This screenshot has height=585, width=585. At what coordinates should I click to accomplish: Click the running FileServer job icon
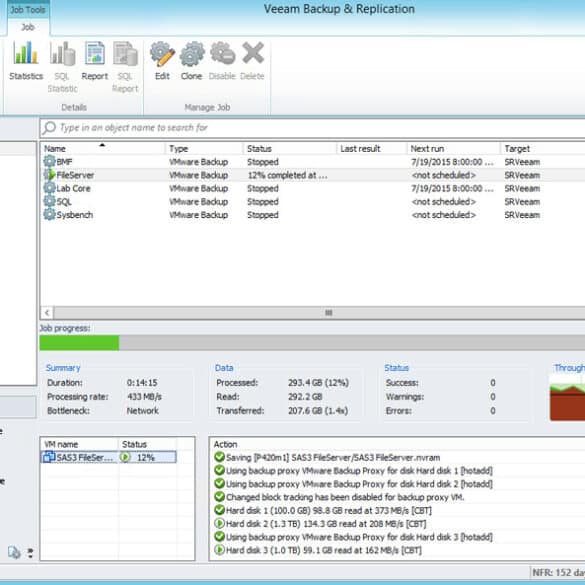click(49, 175)
